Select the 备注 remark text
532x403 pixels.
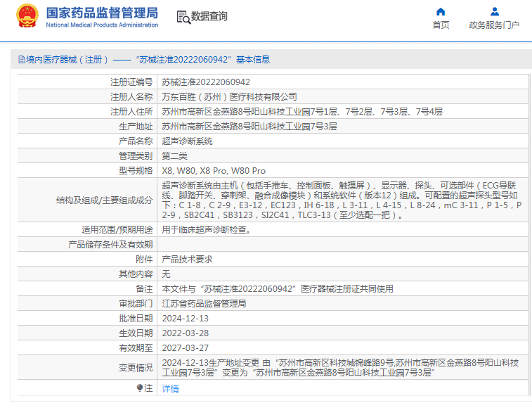click(x=278, y=289)
